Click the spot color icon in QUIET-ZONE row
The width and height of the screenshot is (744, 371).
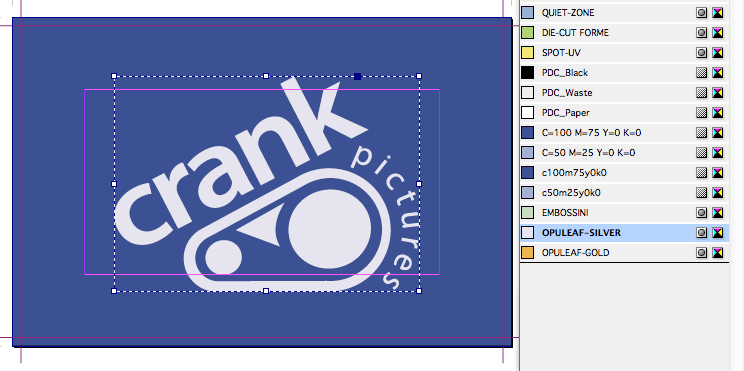click(x=701, y=13)
